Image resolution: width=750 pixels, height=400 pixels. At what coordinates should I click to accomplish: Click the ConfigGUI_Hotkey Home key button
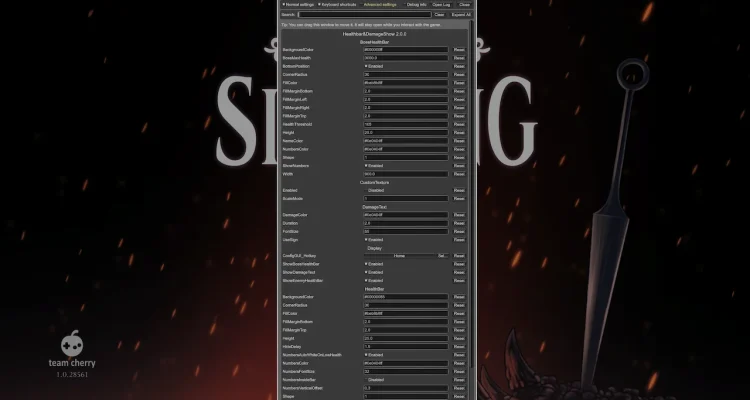(x=399, y=256)
